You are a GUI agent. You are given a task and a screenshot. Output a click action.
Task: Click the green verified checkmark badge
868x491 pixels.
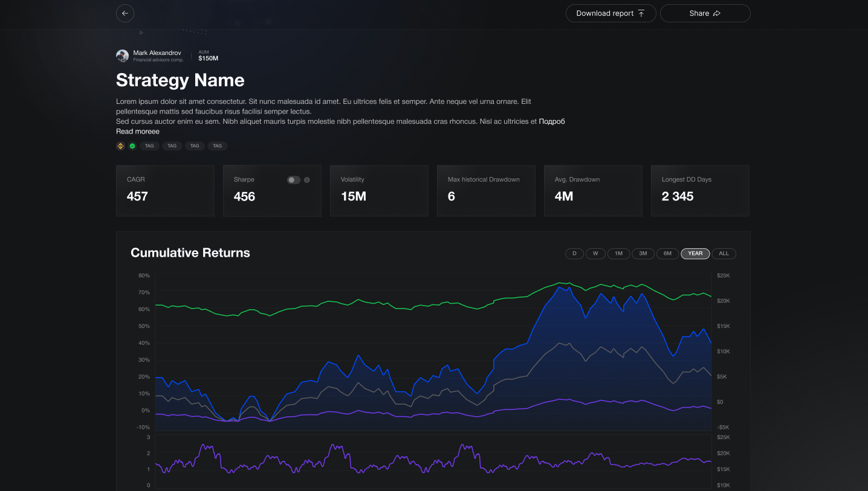tap(132, 146)
